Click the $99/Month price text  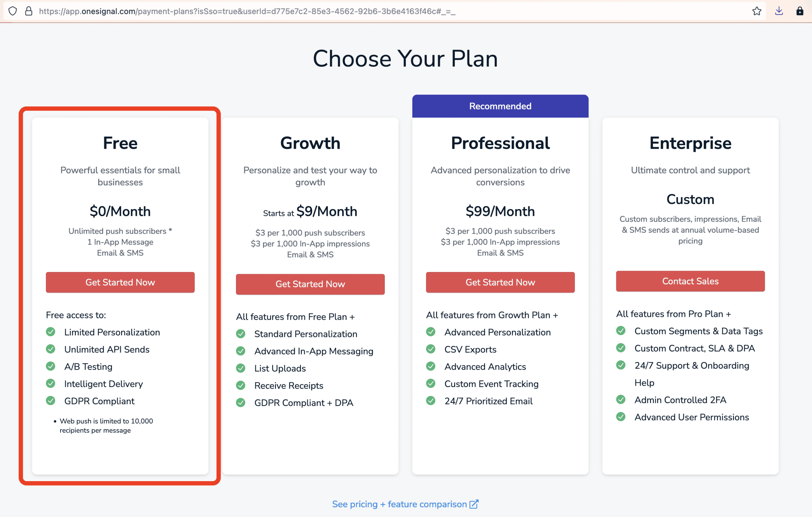(x=500, y=212)
